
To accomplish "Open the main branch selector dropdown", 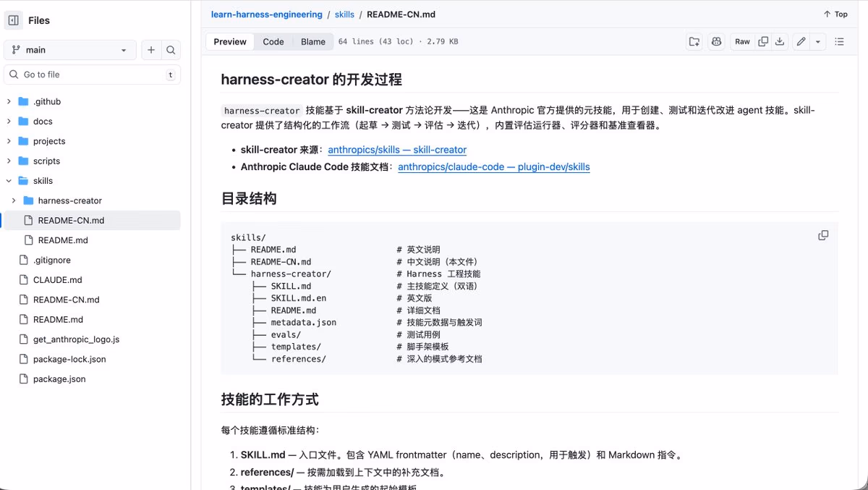I will tap(69, 50).
